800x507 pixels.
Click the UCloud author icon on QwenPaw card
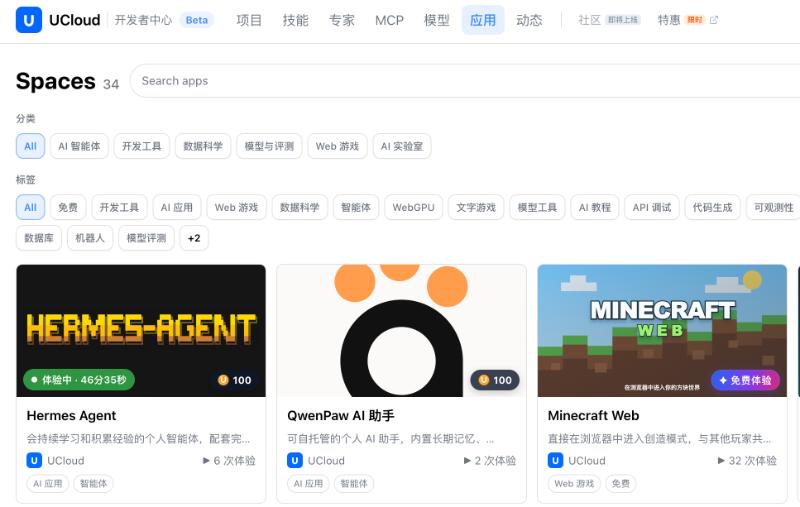295,461
